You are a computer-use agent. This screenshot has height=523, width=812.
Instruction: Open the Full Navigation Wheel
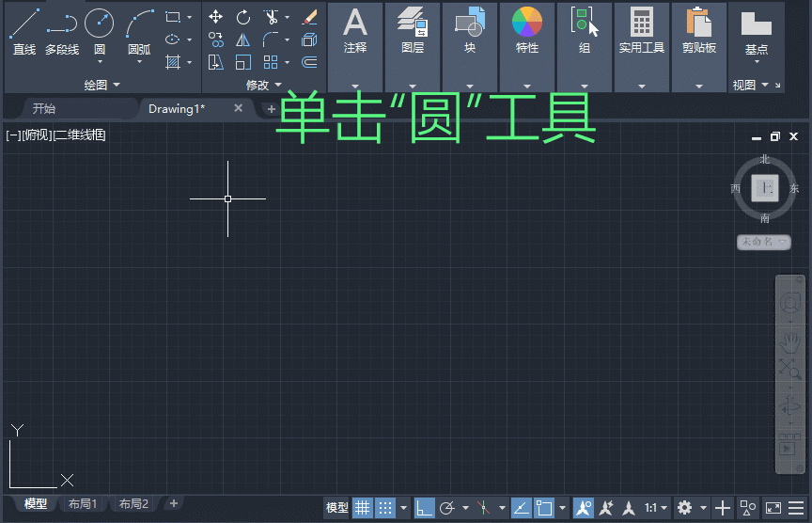[789, 303]
